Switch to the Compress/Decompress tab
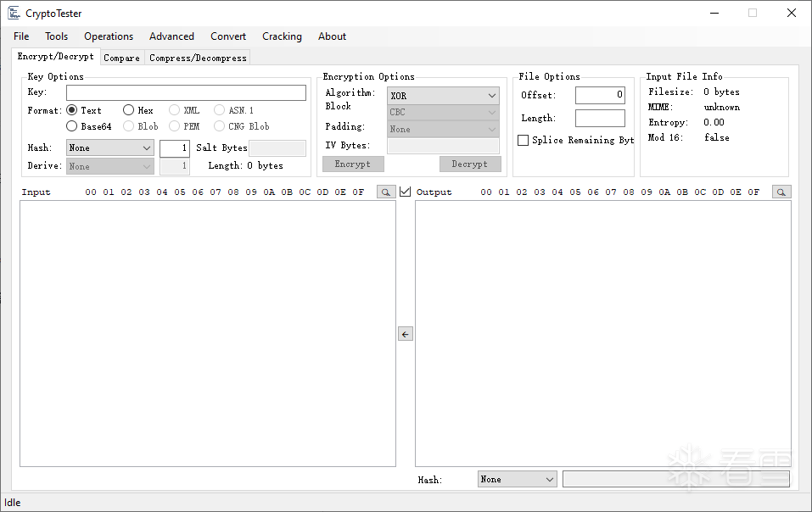Viewport: 812px width, 512px height. point(198,58)
